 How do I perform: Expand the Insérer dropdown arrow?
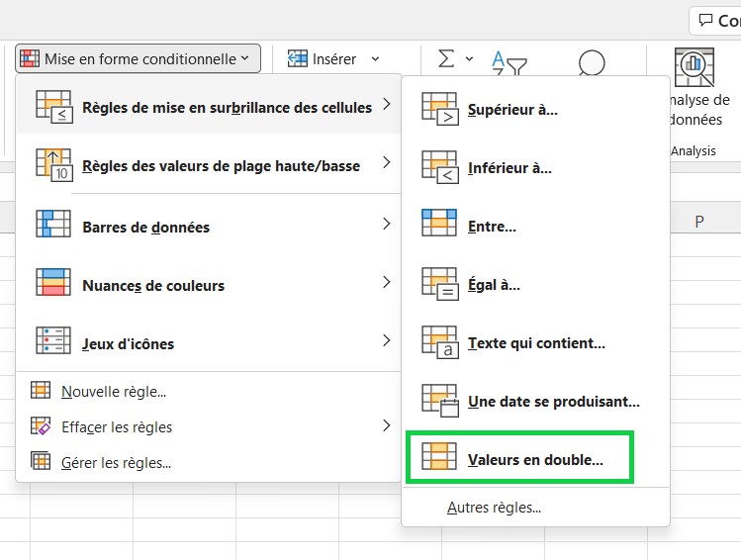[x=375, y=59]
